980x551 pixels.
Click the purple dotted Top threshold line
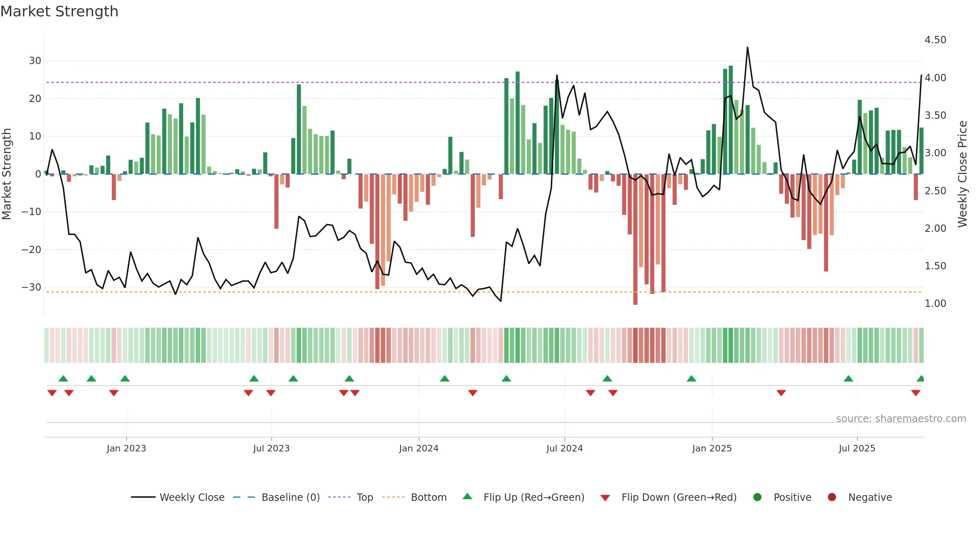tap(483, 82)
